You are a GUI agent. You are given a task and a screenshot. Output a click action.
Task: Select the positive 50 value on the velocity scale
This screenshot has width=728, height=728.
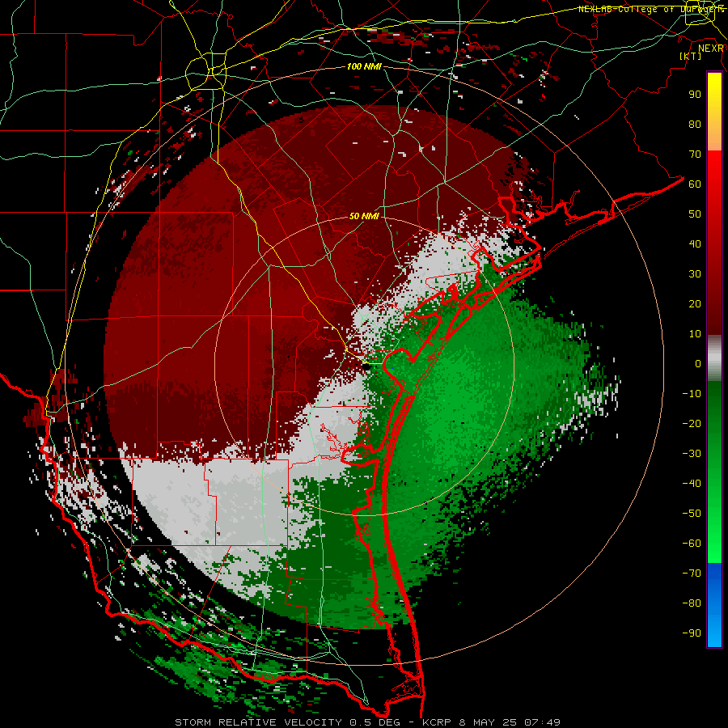tap(695, 214)
